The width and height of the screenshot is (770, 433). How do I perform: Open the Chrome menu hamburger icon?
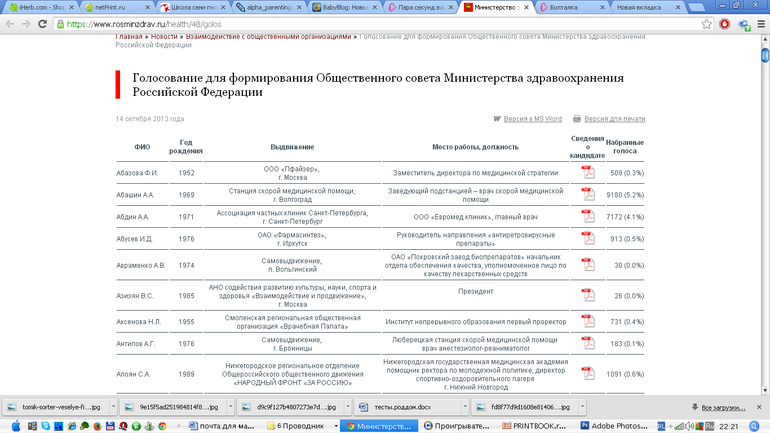(761, 24)
